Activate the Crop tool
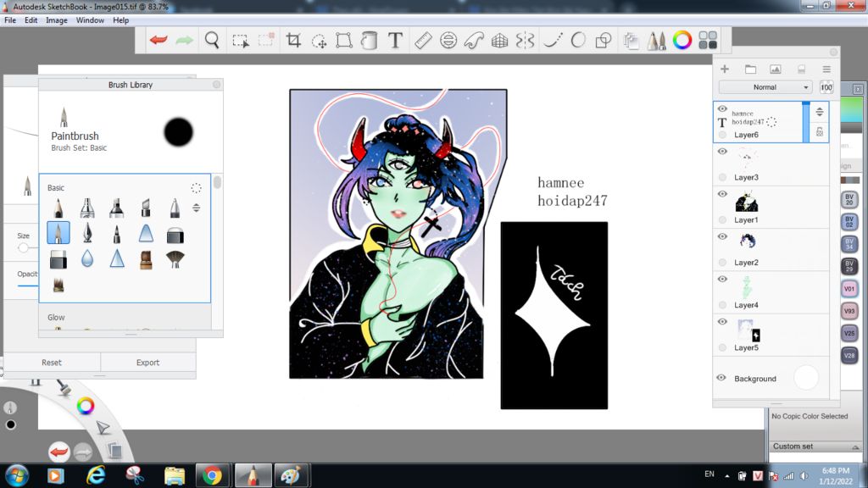The height and width of the screenshot is (488, 868). [293, 40]
